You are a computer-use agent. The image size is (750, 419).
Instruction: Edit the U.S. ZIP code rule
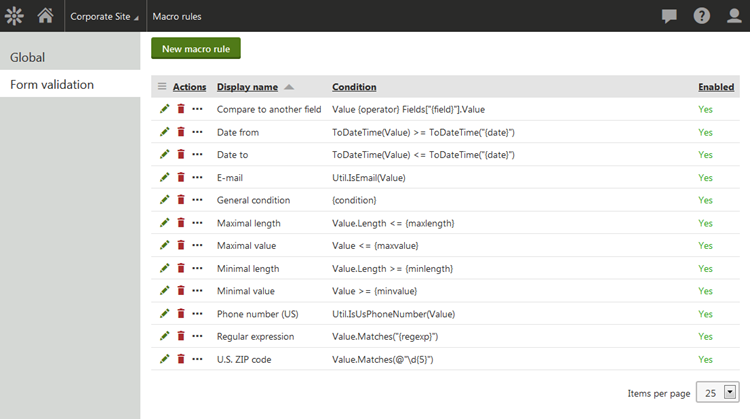pyautogui.click(x=165, y=359)
